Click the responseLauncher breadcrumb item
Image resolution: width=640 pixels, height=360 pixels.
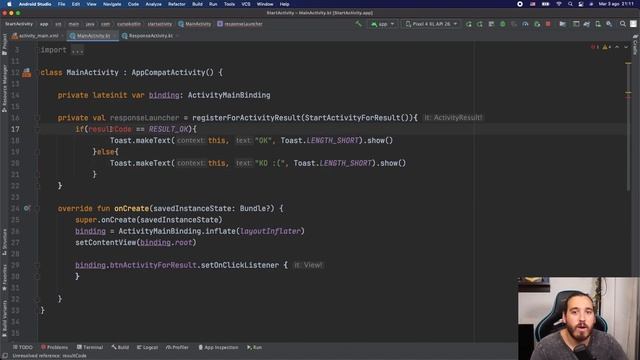[240, 24]
